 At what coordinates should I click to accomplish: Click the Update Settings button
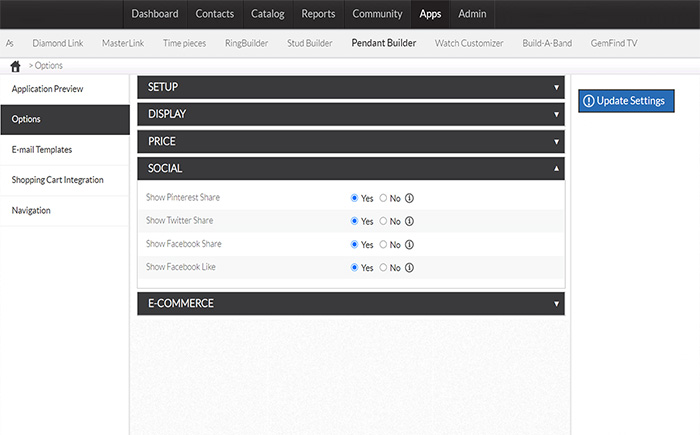coord(626,101)
